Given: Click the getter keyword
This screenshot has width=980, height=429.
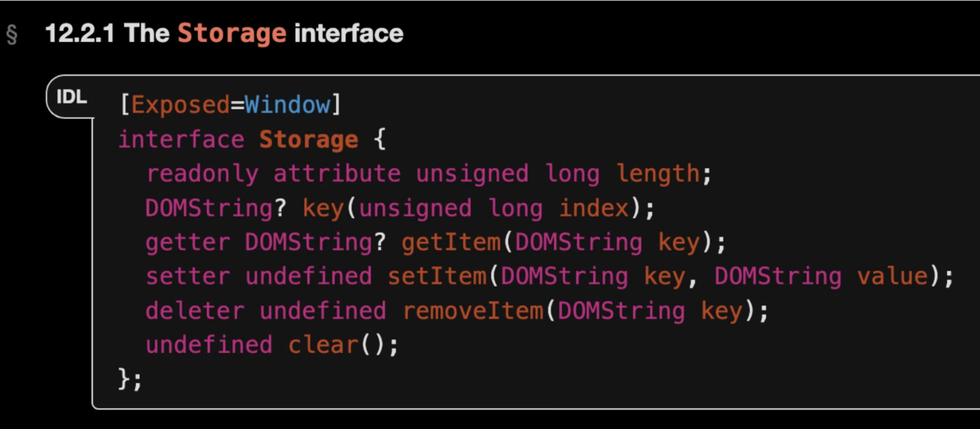Looking at the screenshot, I should click(188, 242).
